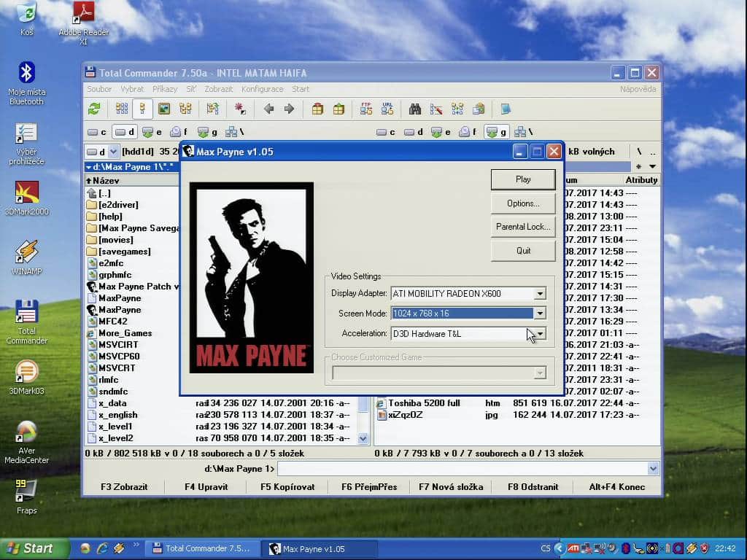The height and width of the screenshot is (560, 747).
Task: Click the Unpack files icon
Action: tap(338, 109)
